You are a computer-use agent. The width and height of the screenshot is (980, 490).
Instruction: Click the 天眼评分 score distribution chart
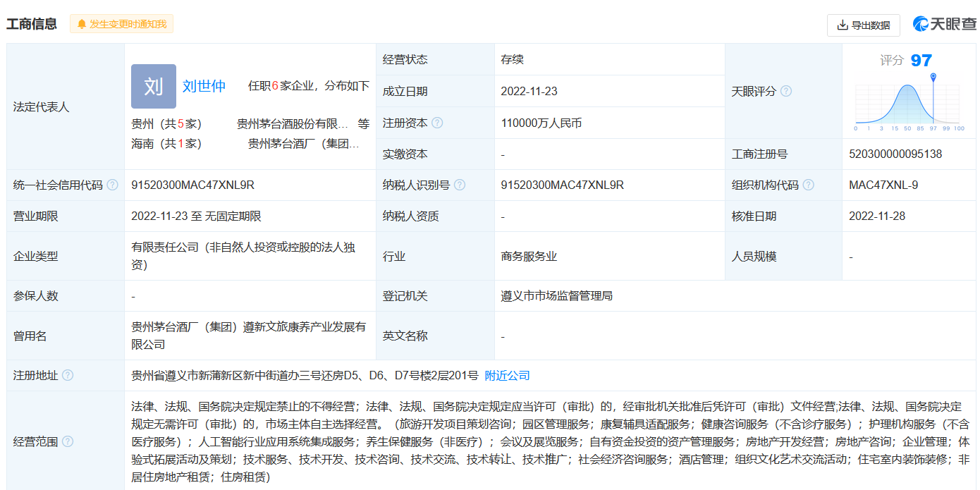coord(909,103)
